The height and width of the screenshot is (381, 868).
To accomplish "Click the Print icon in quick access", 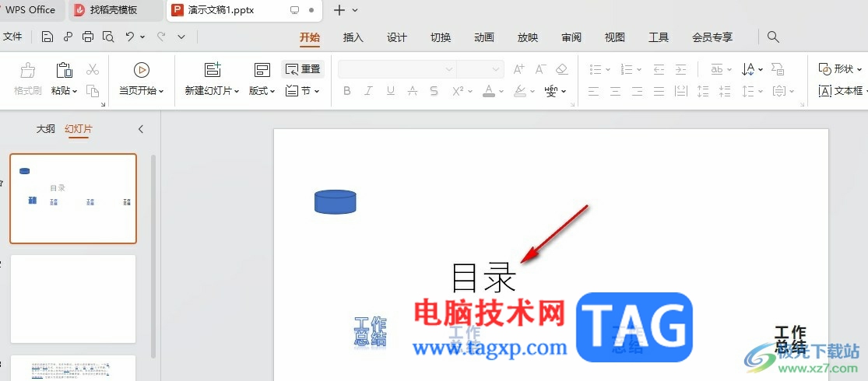I will [x=88, y=37].
